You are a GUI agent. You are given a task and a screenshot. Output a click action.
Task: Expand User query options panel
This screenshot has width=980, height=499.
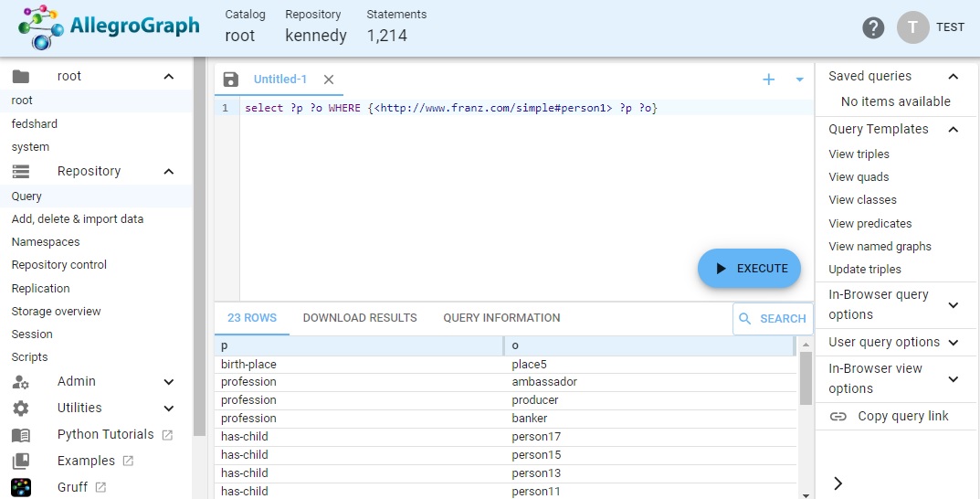[953, 343]
